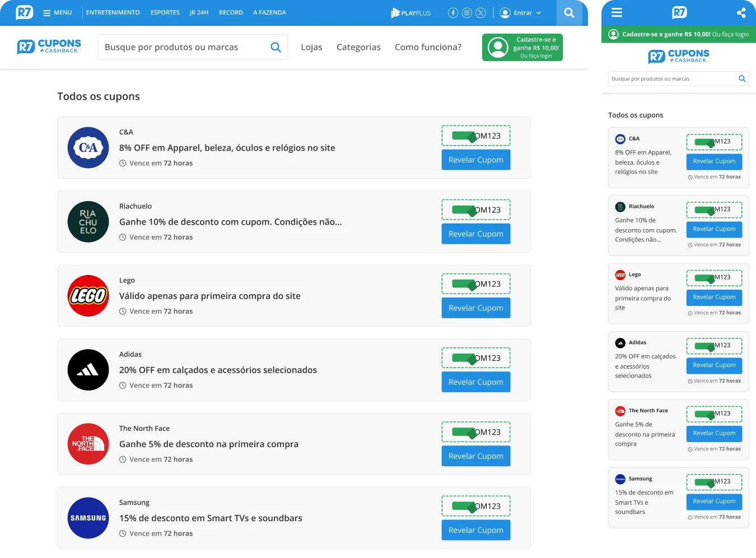Open the Lojas menu

point(311,47)
